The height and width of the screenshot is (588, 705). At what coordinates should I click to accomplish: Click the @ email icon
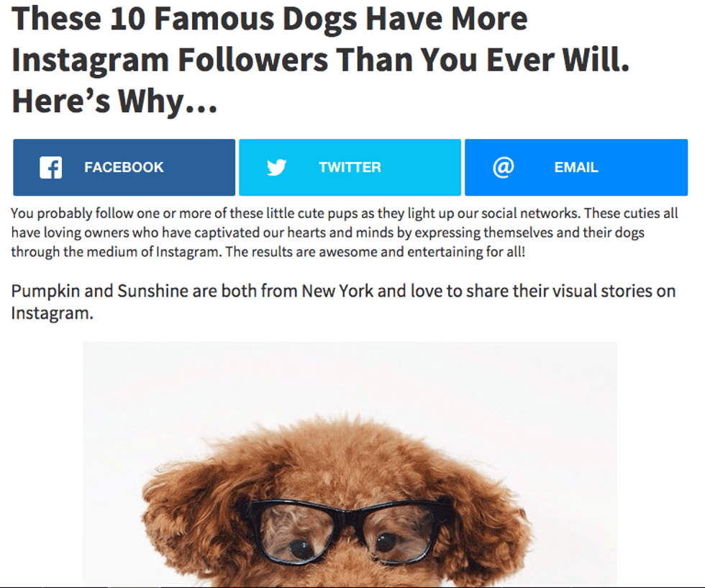coord(503,168)
